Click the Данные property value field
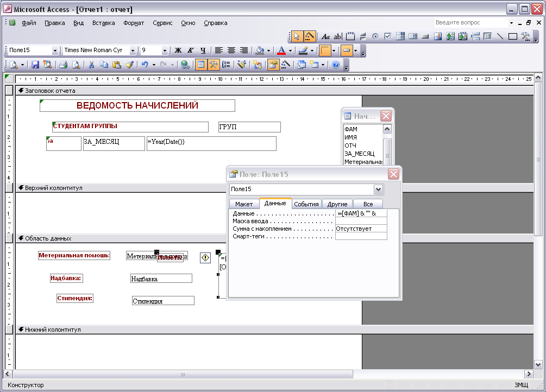This screenshot has height=392, width=546. point(361,213)
